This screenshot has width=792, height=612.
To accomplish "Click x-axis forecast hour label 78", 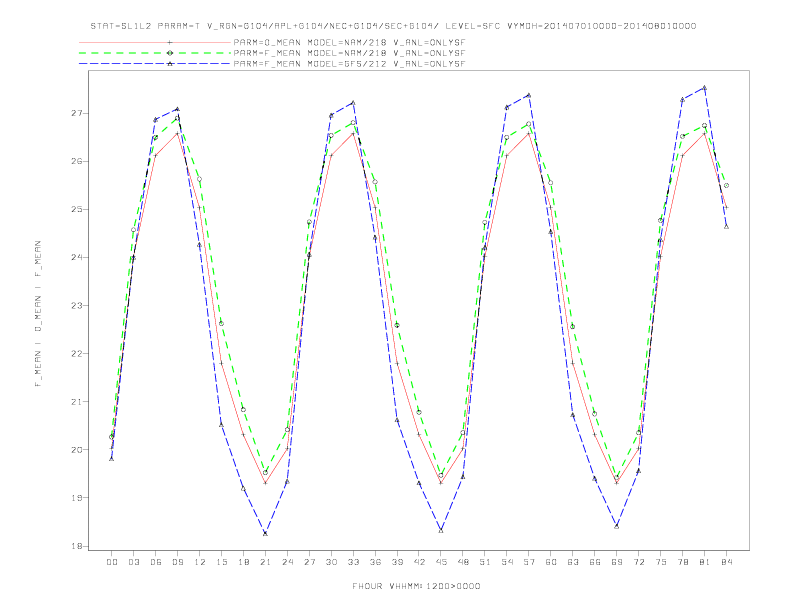I will coord(683,562).
